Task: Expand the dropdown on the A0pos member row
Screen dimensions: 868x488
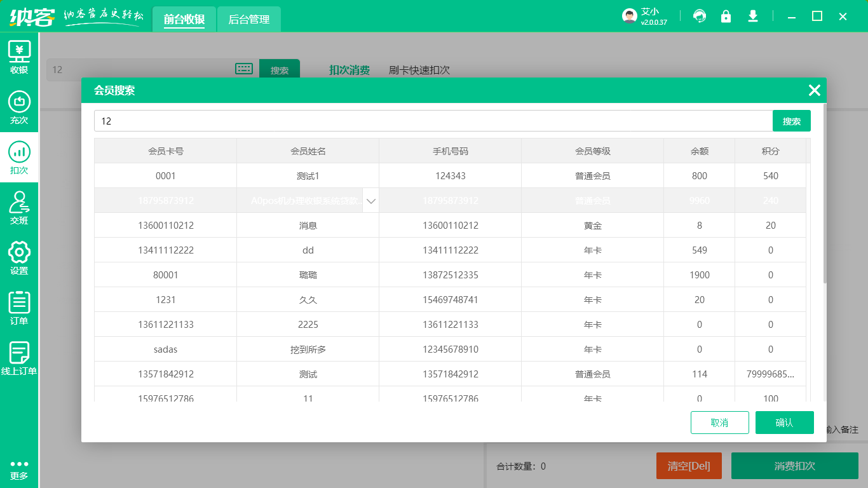Action: 370,200
